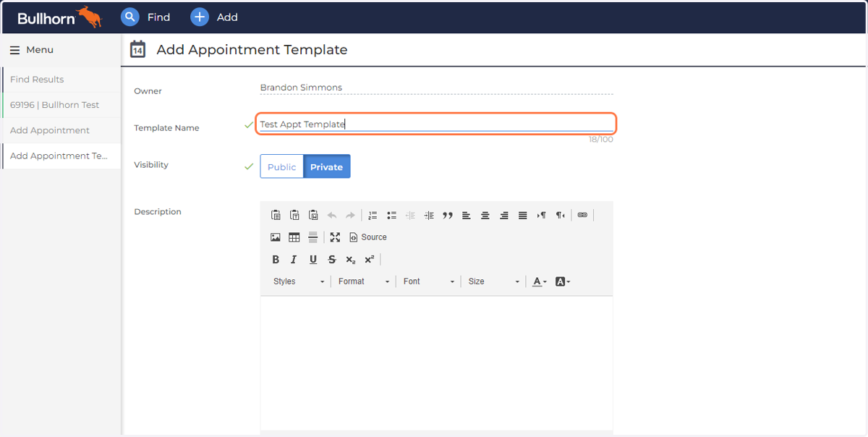Set visibility to Private
This screenshot has height=437, width=868.
327,166
